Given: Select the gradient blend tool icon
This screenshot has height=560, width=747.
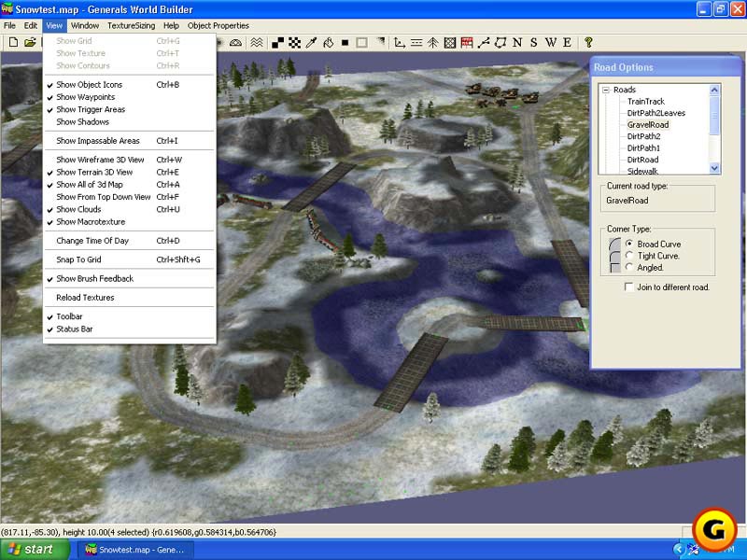Looking at the screenshot, I should pos(380,43).
